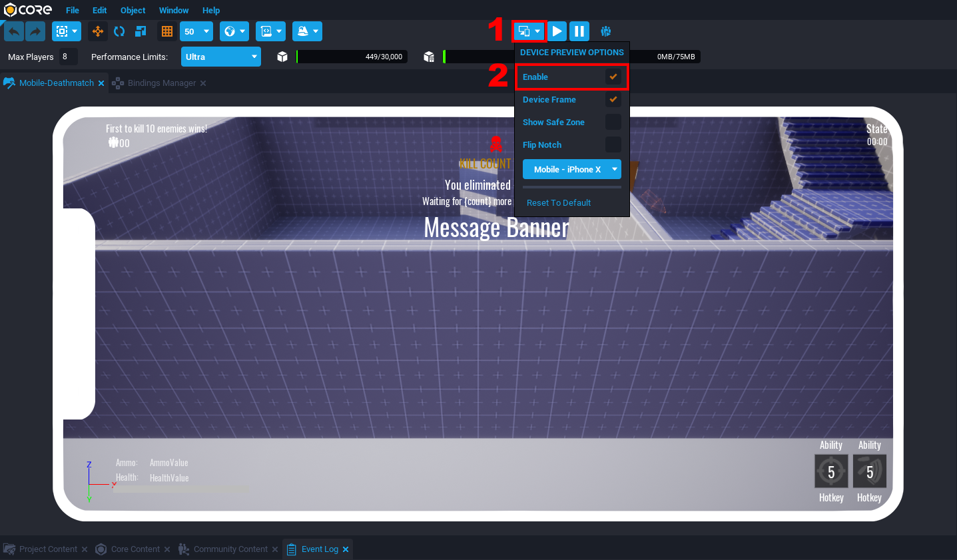957x560 pixels.
Task: Open the Object menu
Action: 133,11
